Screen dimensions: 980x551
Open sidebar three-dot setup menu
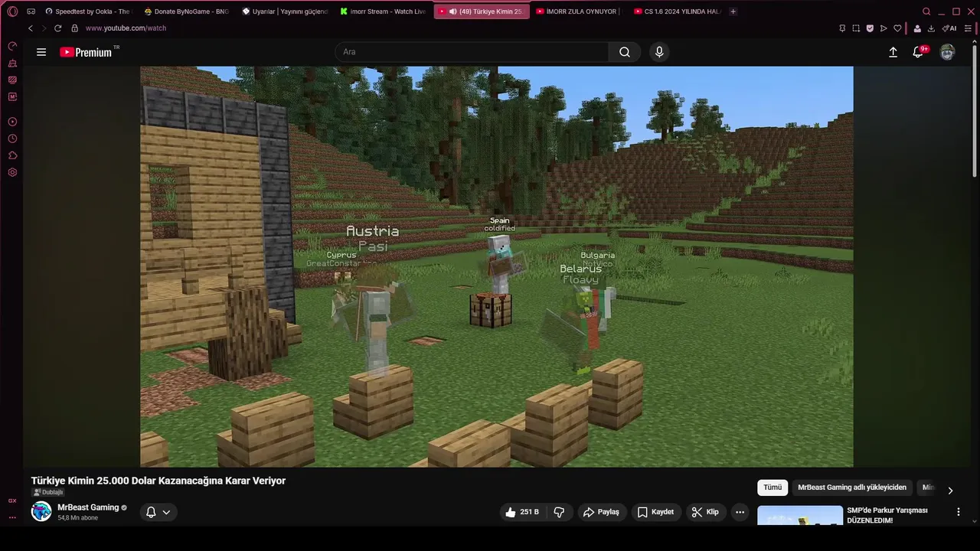12,517
